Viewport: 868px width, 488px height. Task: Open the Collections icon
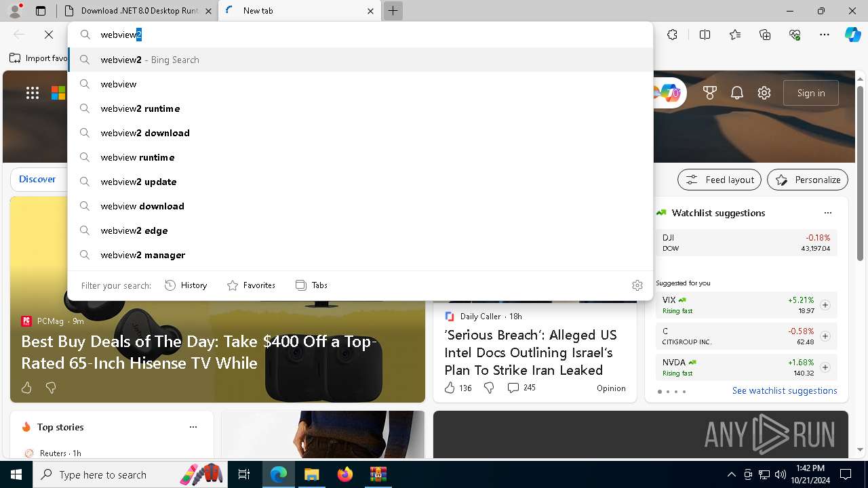[x=765, y=35]
